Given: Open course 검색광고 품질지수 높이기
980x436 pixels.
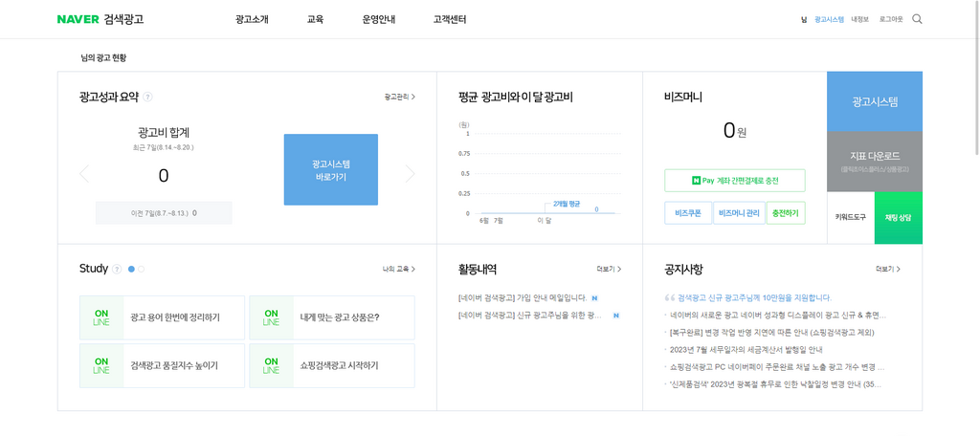Looking at the screenshot, I should [162, 365].
